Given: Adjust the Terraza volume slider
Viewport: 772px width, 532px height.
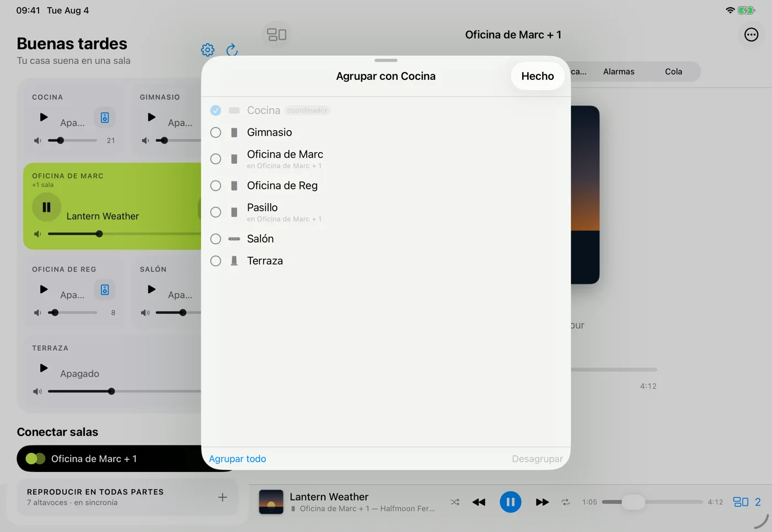Looking at the screenshot, I should click(124, 391).
